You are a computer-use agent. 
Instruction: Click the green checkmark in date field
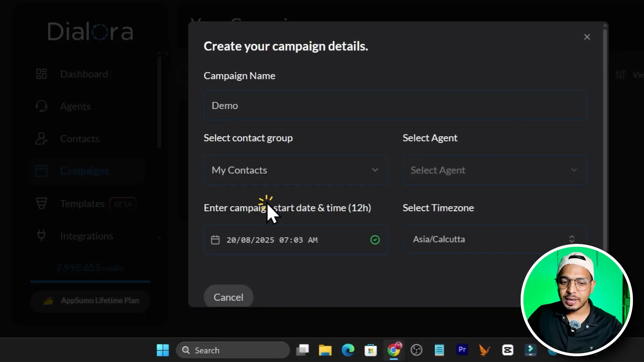click(375, 240)
